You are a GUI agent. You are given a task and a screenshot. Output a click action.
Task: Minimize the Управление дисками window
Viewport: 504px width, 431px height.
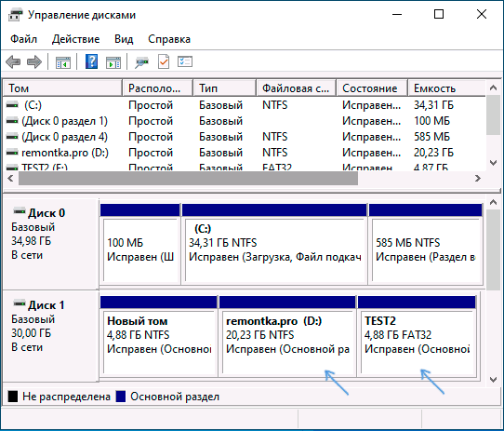[397, 15]
